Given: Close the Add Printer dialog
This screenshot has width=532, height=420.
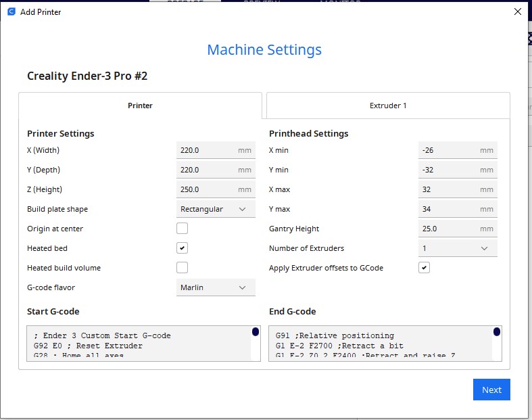Looking at the screenshot, I should (518, 11).
